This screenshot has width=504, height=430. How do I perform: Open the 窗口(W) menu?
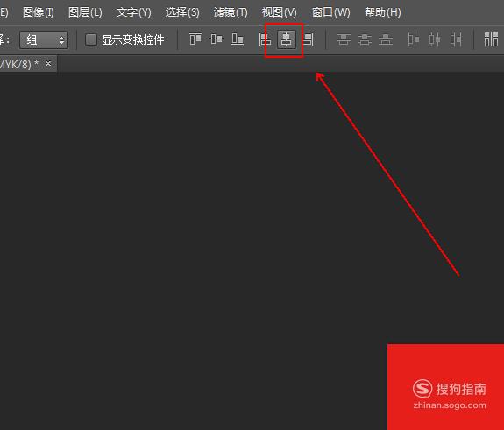330,12
